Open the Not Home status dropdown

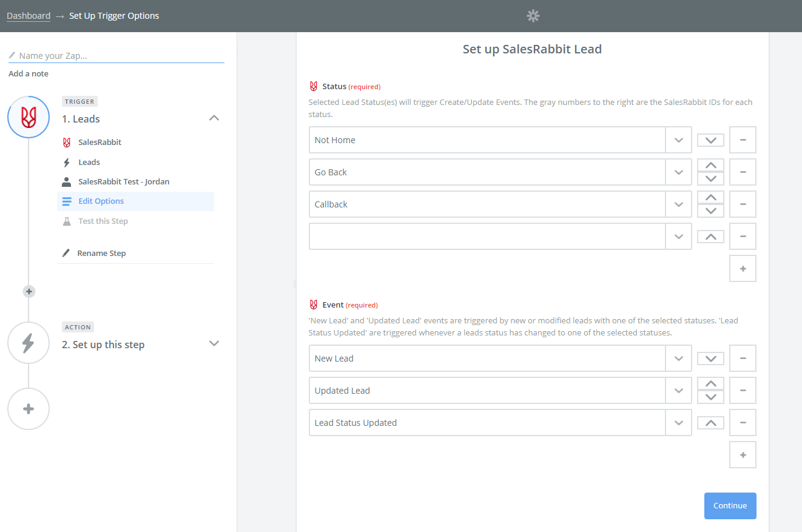click(x=679, y=140)
